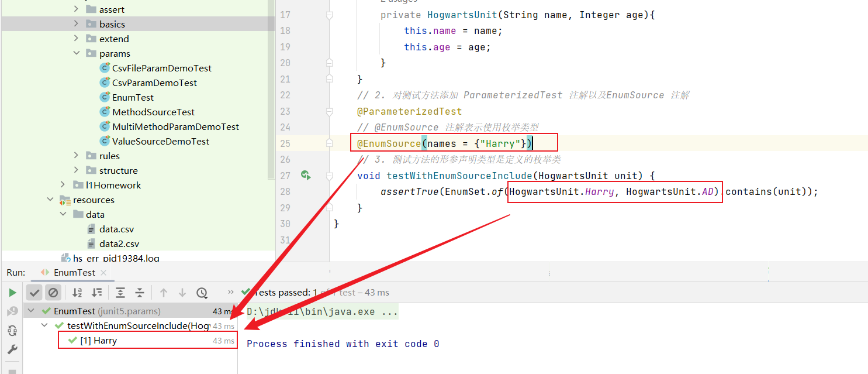Collapse all test result nodes

point(140,293)
